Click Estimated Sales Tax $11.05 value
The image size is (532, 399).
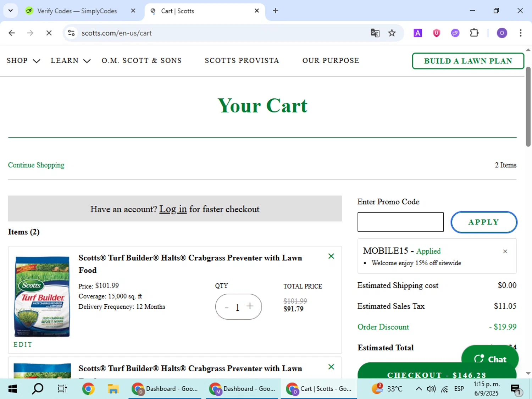(505, 306)
